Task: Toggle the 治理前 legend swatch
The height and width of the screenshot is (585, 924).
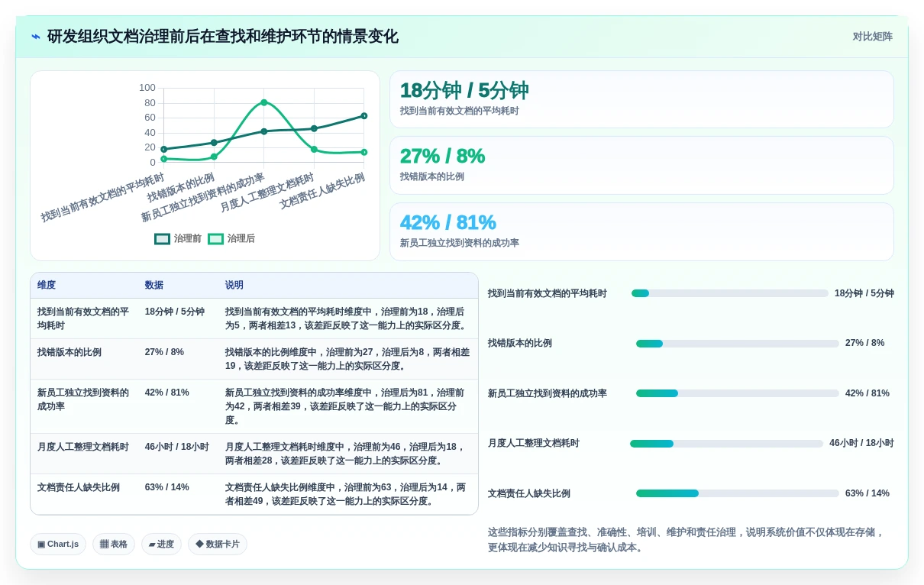Action: 162,238
